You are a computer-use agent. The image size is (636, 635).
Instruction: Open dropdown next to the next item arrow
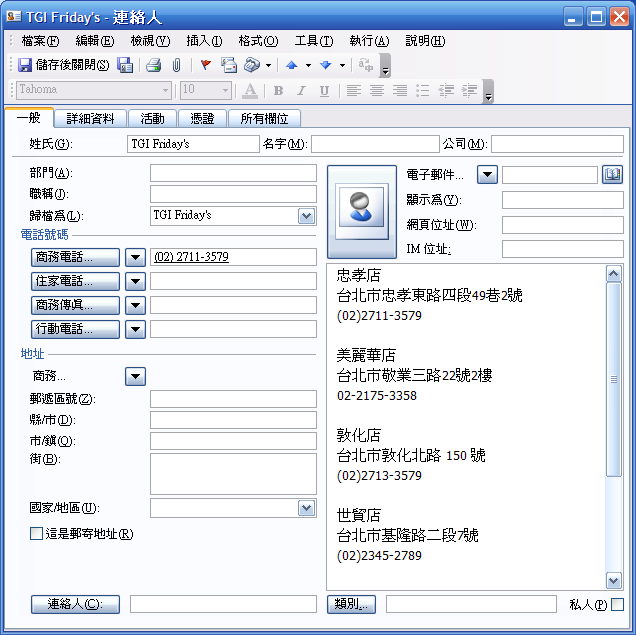[342, 65]
